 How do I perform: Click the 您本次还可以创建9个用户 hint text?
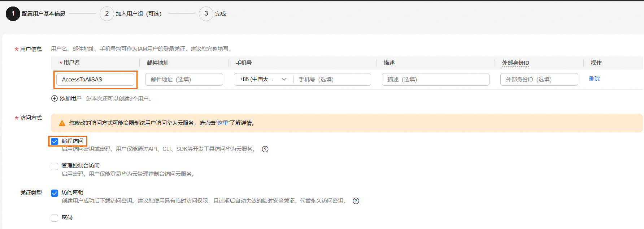[x=119, y=99]
